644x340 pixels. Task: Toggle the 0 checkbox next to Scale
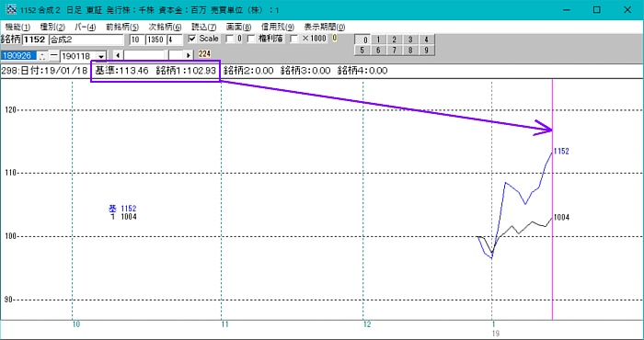[230, 39]
